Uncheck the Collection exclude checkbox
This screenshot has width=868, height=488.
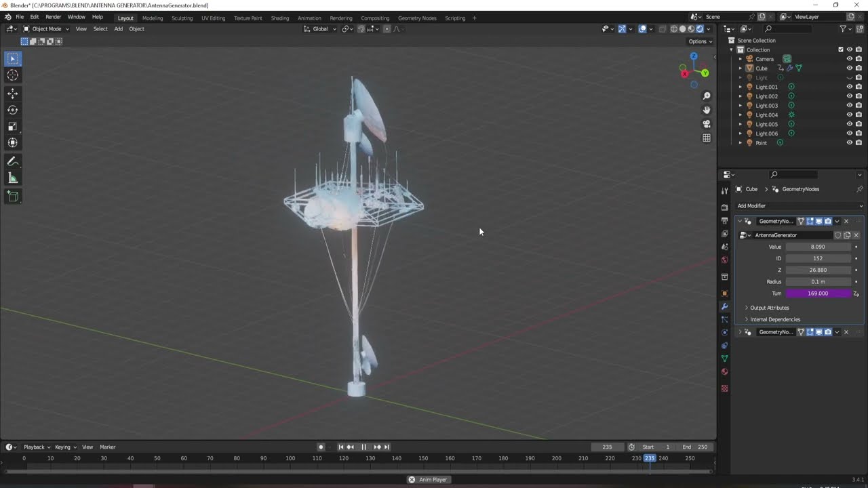(841, 49)
